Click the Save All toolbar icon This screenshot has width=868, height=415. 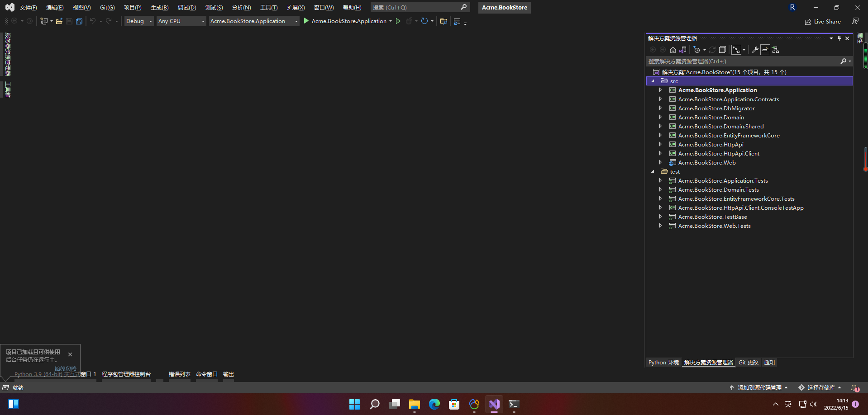(x=79, y=21)
